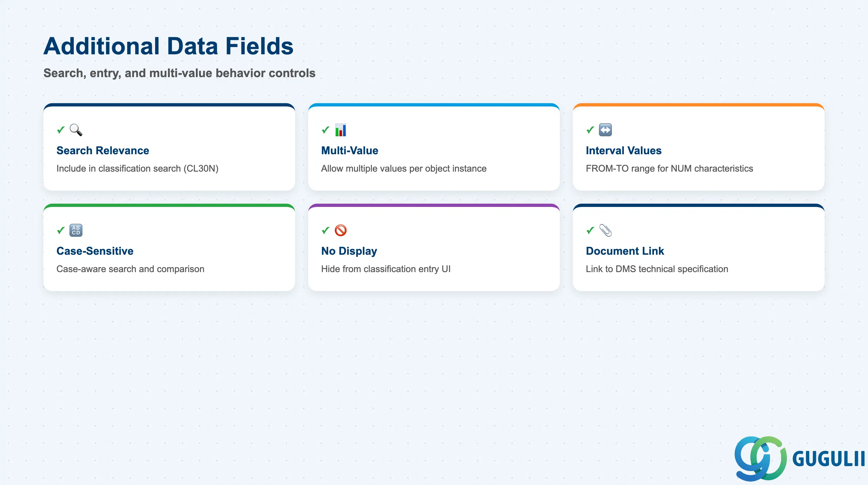Click the ABCD letters icon on Case-Sensitive

(x=76, y=230)
